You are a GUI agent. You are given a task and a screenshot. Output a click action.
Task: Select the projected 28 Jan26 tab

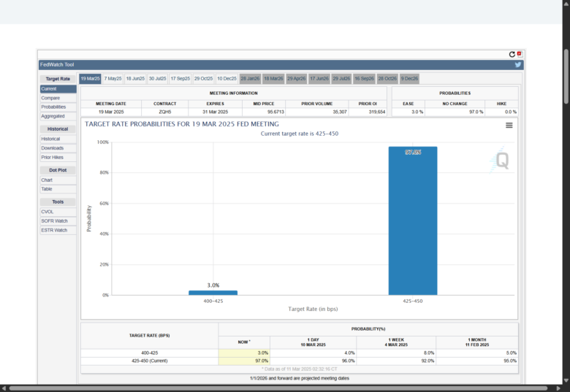(250, 78)
